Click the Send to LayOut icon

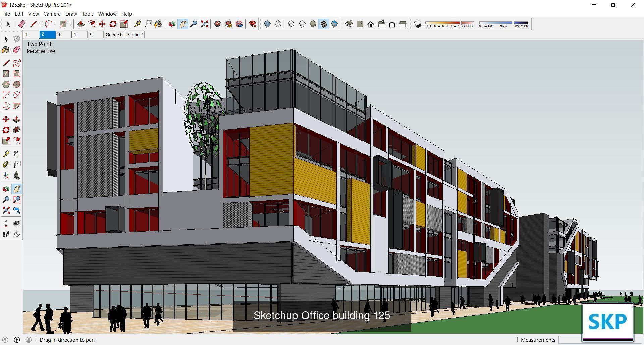click(239, 24)
